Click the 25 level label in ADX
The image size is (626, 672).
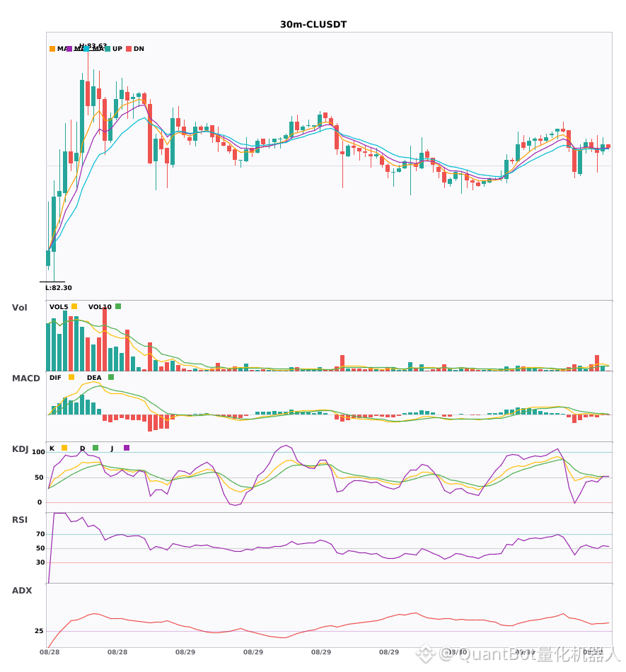[39, 631]
